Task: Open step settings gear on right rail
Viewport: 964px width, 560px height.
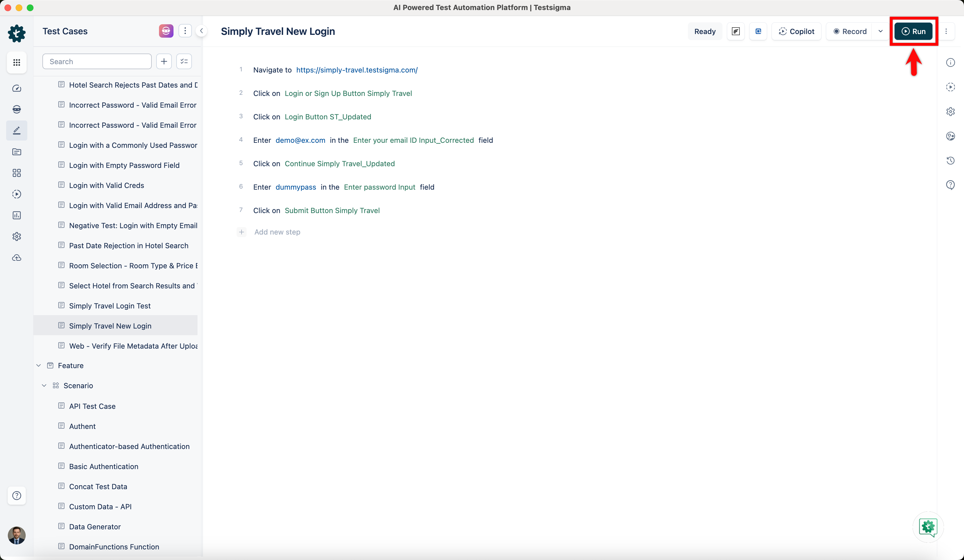Action: [950, 111]
